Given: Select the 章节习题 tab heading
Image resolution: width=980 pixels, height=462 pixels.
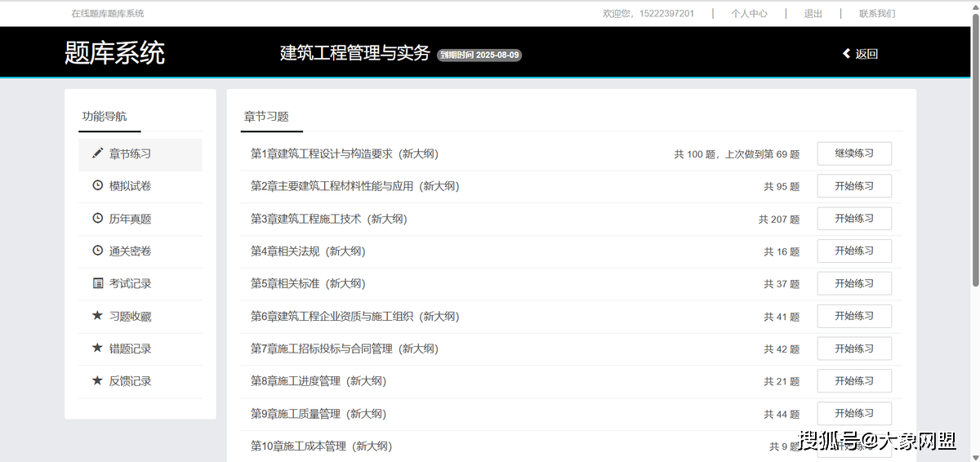Looking at the screenshot, I should 266,117.
